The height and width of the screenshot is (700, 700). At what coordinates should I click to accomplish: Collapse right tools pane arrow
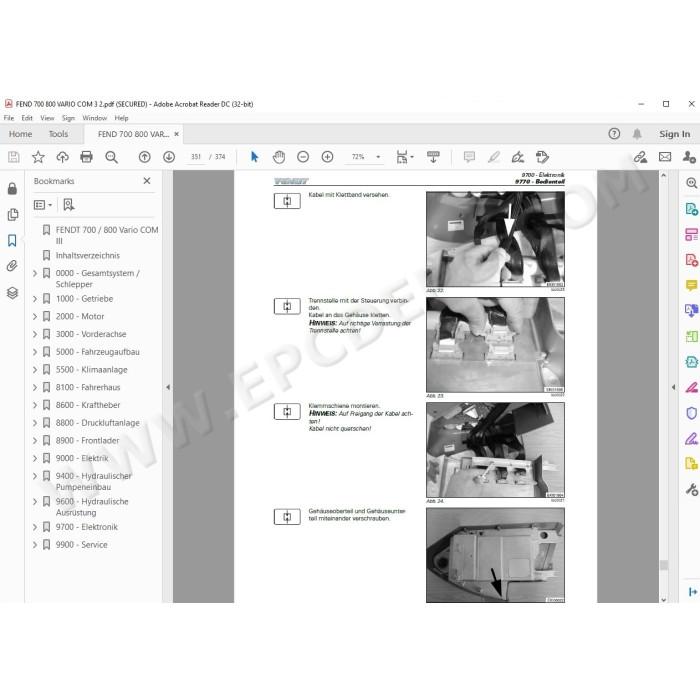pyautogui.click(x=673, y=387)
